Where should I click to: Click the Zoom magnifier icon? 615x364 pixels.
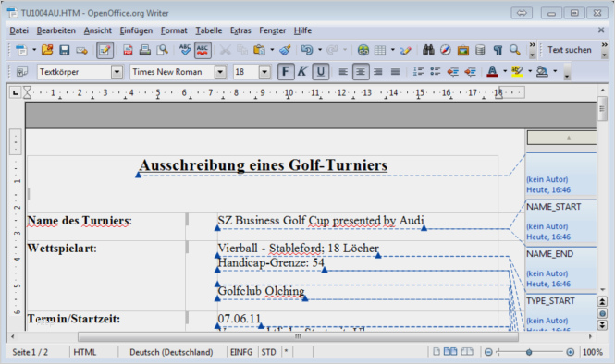coord(514,50)
